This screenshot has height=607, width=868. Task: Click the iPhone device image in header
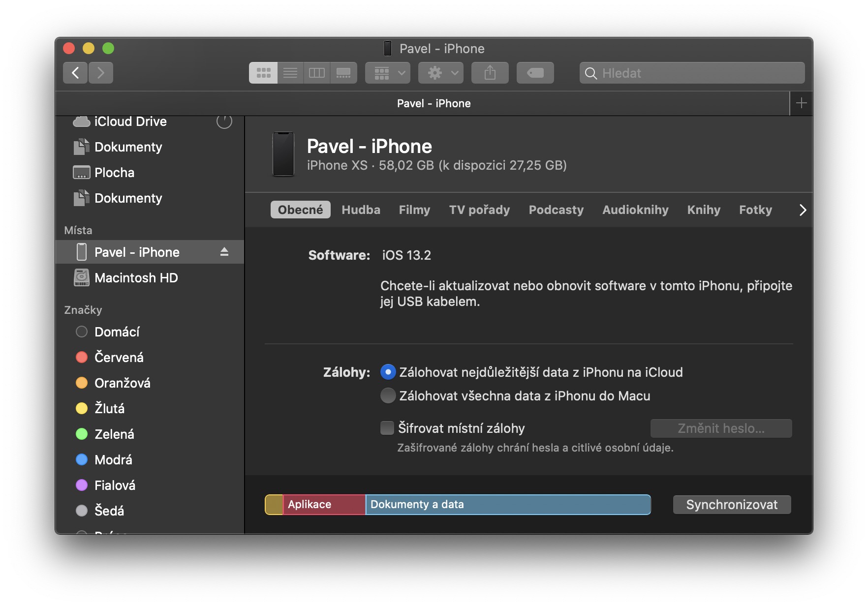click(x=283, y=154)
